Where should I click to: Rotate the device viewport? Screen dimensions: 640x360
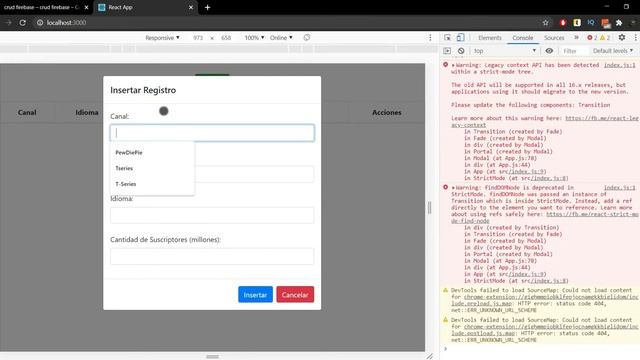pyautogui.click(x=307, y=38)
